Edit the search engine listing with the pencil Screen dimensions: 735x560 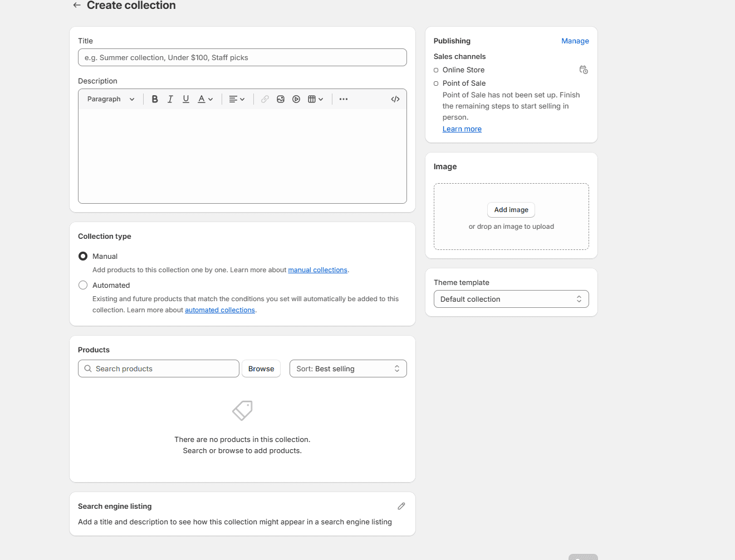(401, 505)
